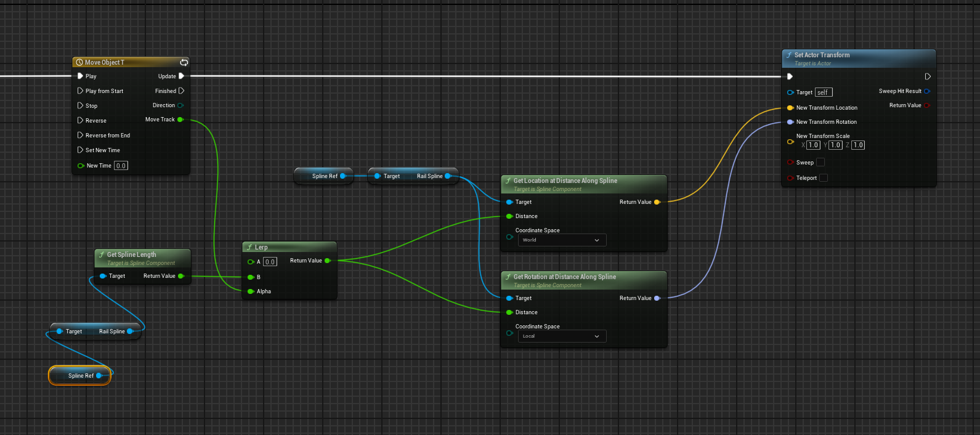Click Get Spline Length Return Value pin
Screen dimensions: 980x435
coord(181,276)
